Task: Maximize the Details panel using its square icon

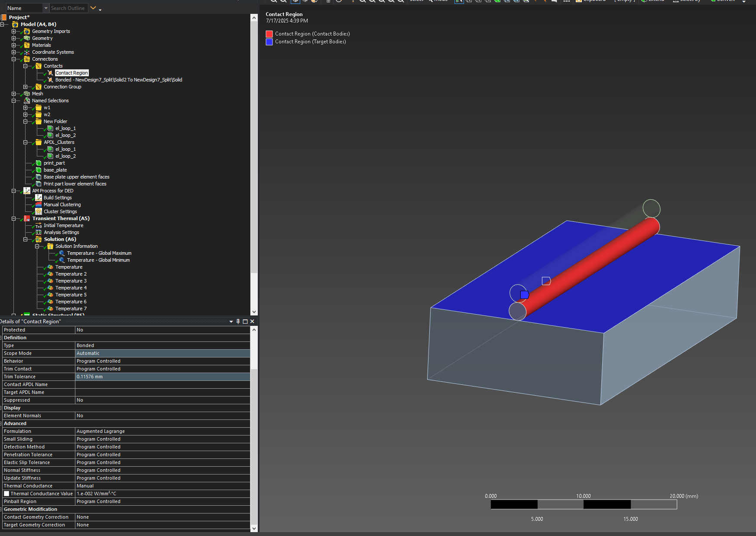Action: click(x=245, y=322)
